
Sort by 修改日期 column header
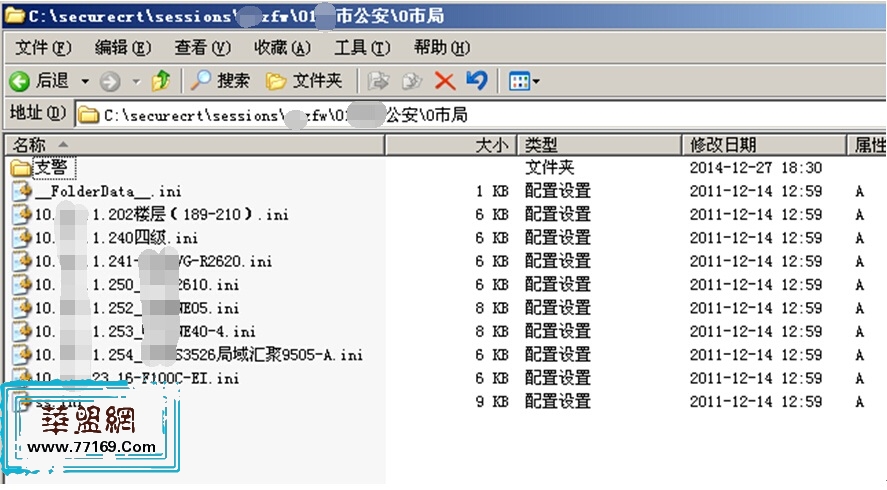(x=722, y=146)
